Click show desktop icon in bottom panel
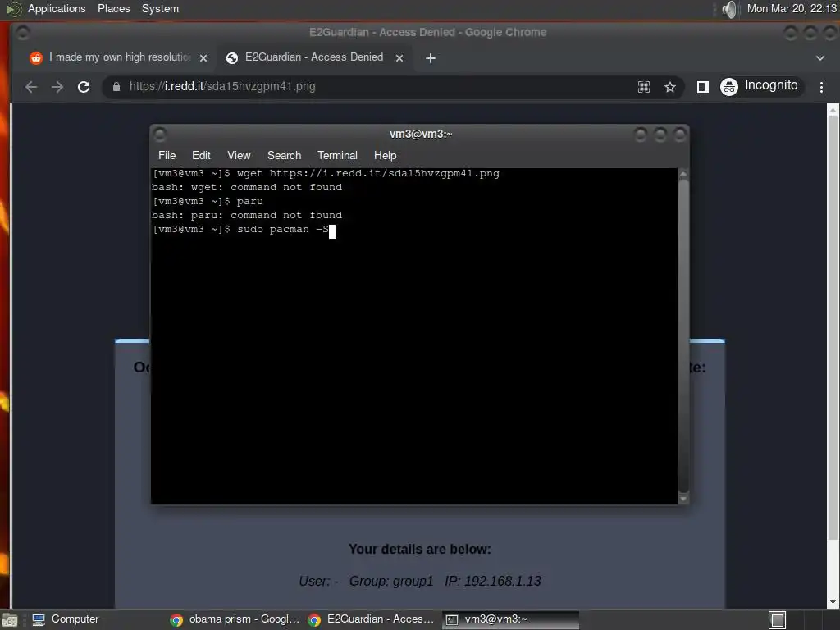 click(x=10, y=620)
